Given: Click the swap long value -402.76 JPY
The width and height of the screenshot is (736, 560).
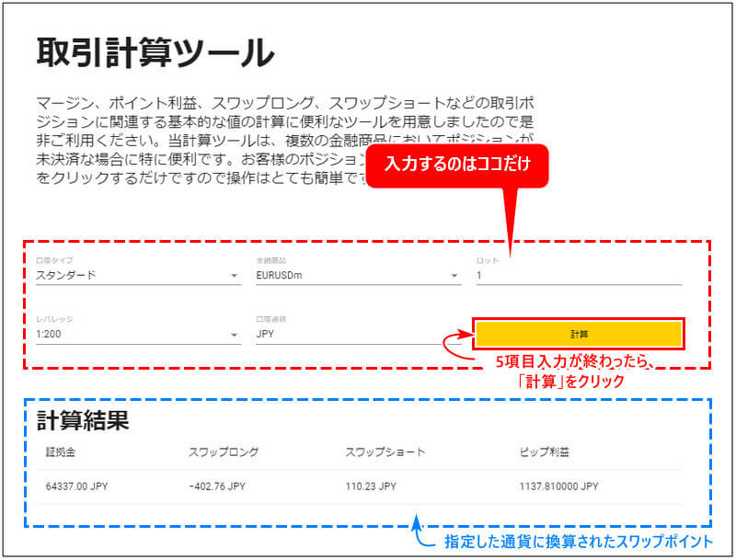Looking at the screenshot, I should 217,486.
